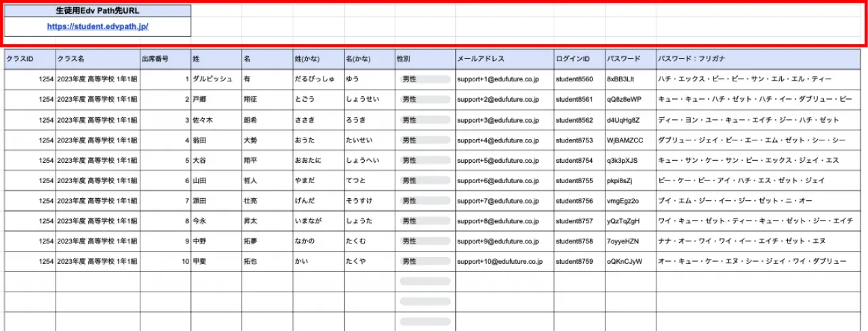Select the 性別 column header
Screen dimensions: 868x331
[425, 59]
